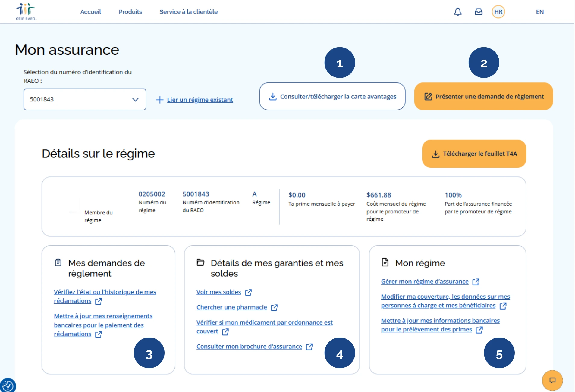This screenshot has height=392, width=575.
Task: Open the HR profile avatar
Action: 498,12
